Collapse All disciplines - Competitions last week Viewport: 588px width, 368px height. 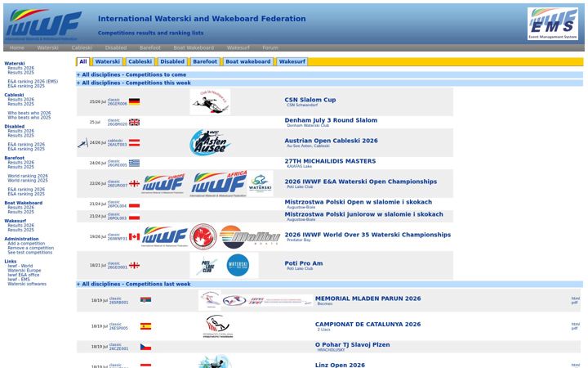click(136, 285)
